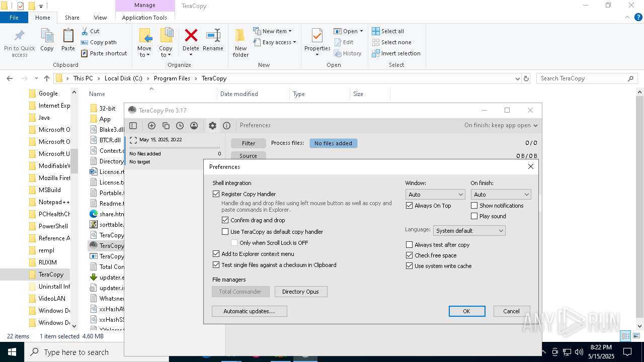Click the Up one level arrow

click(47, 78)
